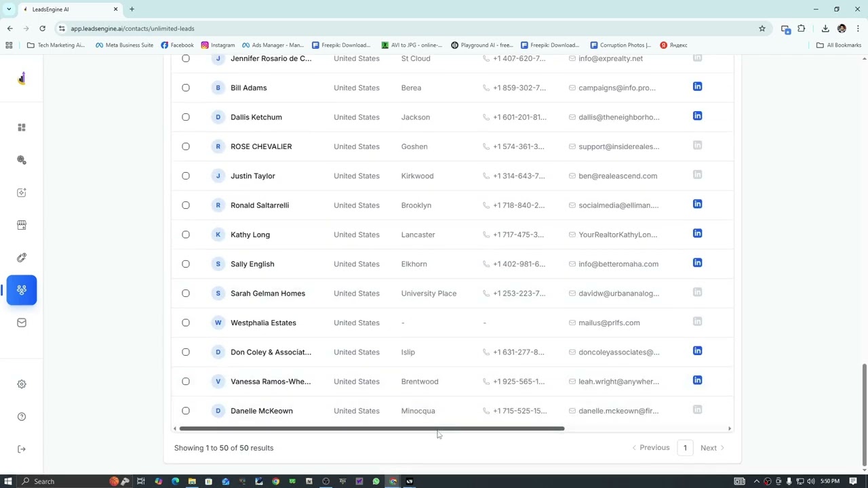Select the checkbox for Dallis Ketchum
This screenshot has width=868, height=488.
pos(186,117)
